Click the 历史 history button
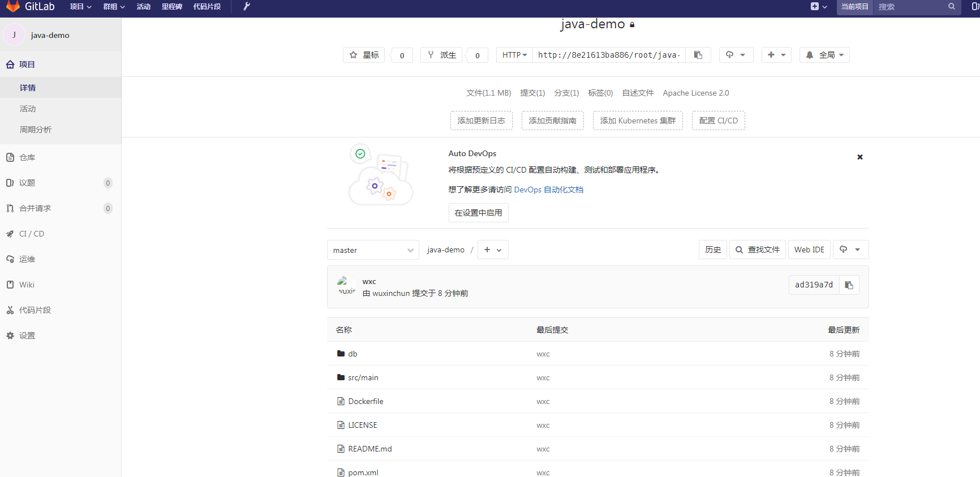 [713, 250]
